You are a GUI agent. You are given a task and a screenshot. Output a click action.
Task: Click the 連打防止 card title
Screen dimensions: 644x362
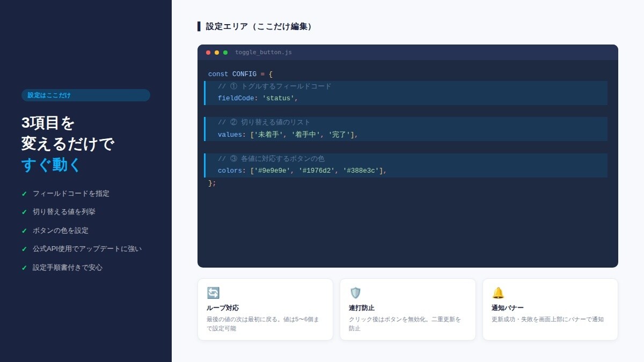pyautogui.click(x=362, y=308)
